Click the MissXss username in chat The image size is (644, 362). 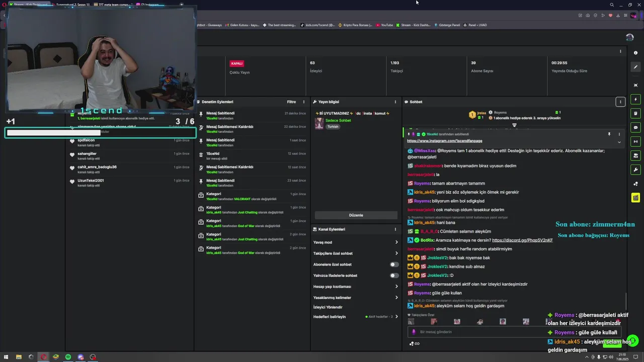[425, 151]
